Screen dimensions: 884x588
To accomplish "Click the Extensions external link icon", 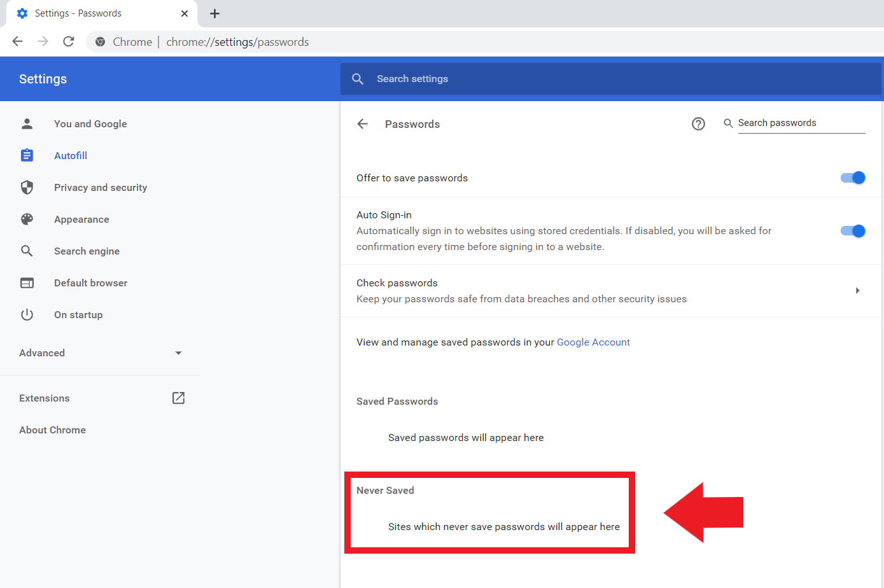I will coord(178,398).
